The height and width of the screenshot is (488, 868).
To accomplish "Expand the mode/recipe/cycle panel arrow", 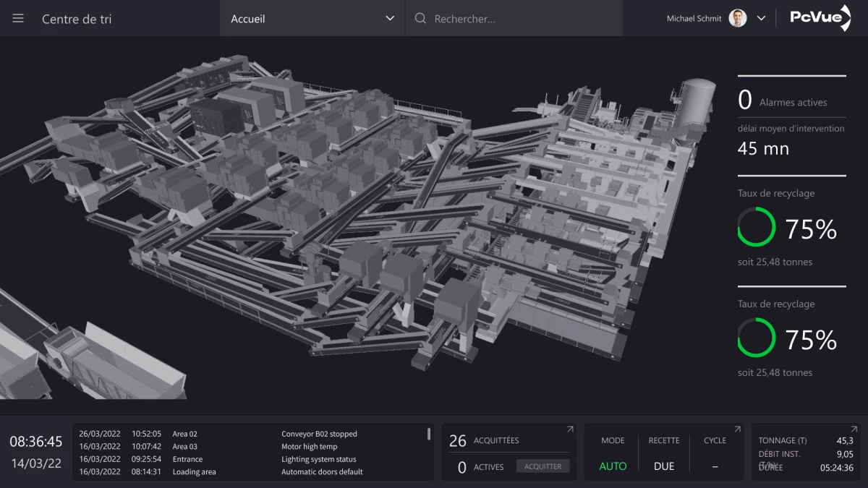I will click(737, 430).
